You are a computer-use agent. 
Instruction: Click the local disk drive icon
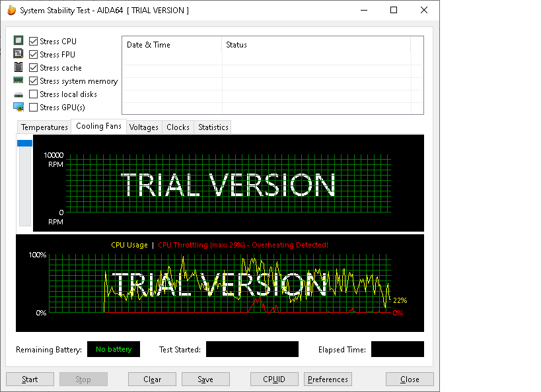pyautogui.click(x=18, y=94)
